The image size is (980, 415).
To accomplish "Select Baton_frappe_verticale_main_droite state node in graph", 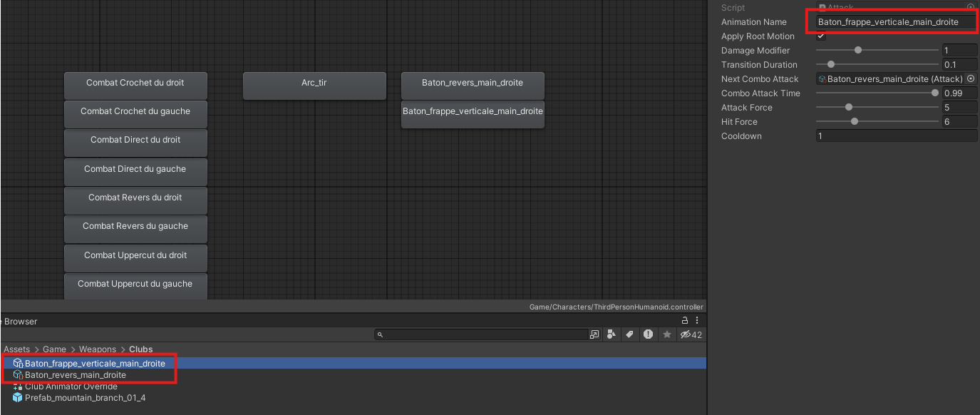I will [473, 114].
